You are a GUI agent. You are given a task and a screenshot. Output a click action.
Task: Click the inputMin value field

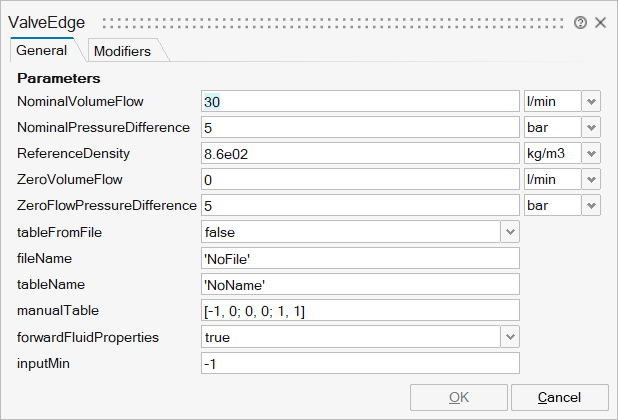(360, 364)
